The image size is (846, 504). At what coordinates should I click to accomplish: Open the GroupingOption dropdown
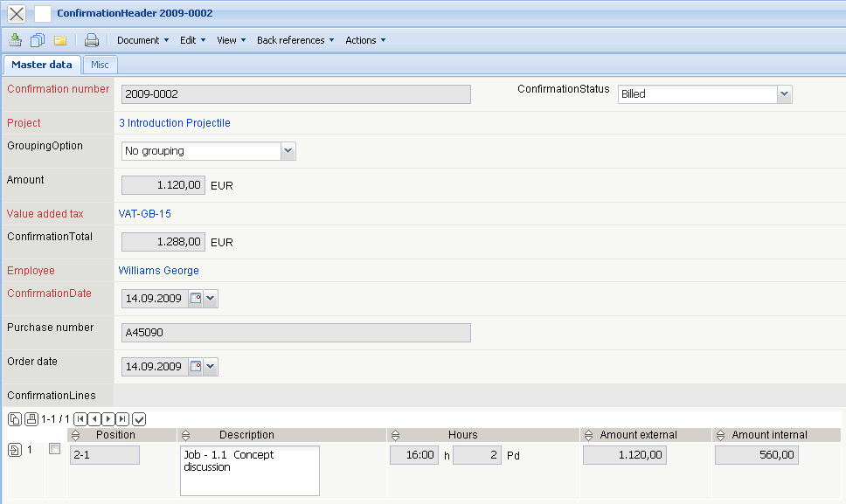[288, 151]
